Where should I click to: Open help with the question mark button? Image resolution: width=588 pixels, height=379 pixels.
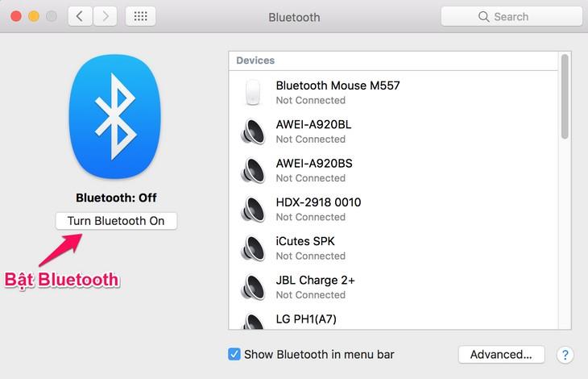(x=565, y=355)
